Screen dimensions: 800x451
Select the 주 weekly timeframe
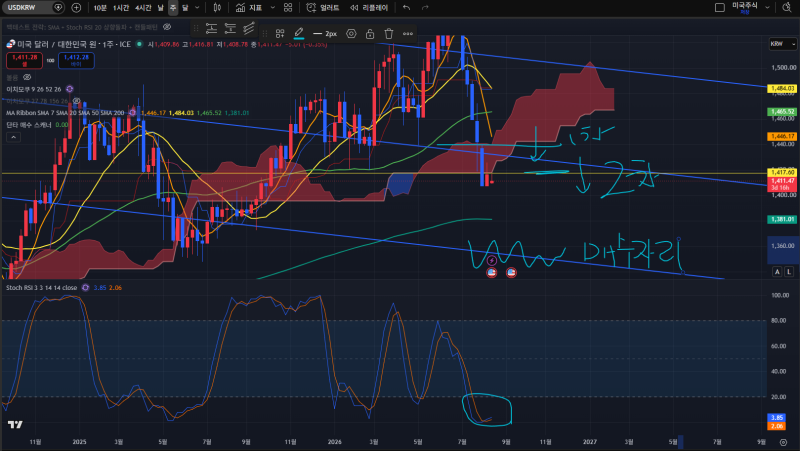(x=173, y=8)
